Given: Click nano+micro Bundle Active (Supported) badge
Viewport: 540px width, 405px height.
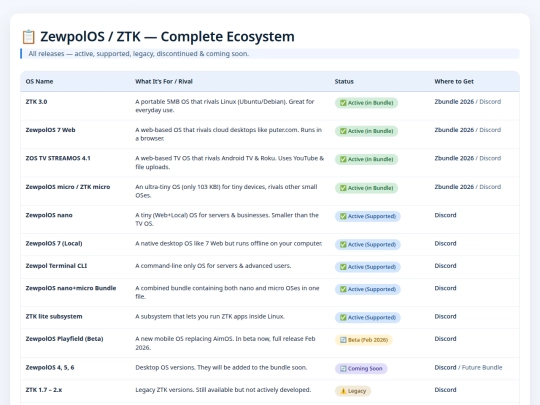Looking at the screenshot, I should [x=368, y=289].
